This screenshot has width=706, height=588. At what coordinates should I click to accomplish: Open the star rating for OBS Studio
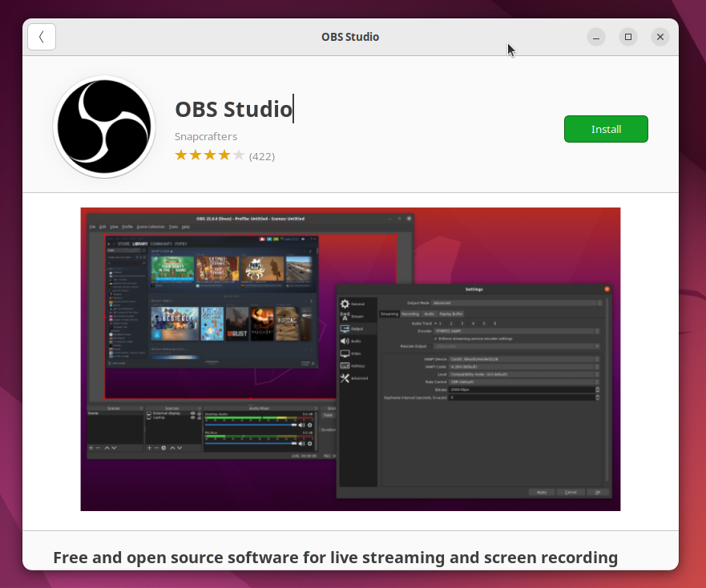[209, 155]
